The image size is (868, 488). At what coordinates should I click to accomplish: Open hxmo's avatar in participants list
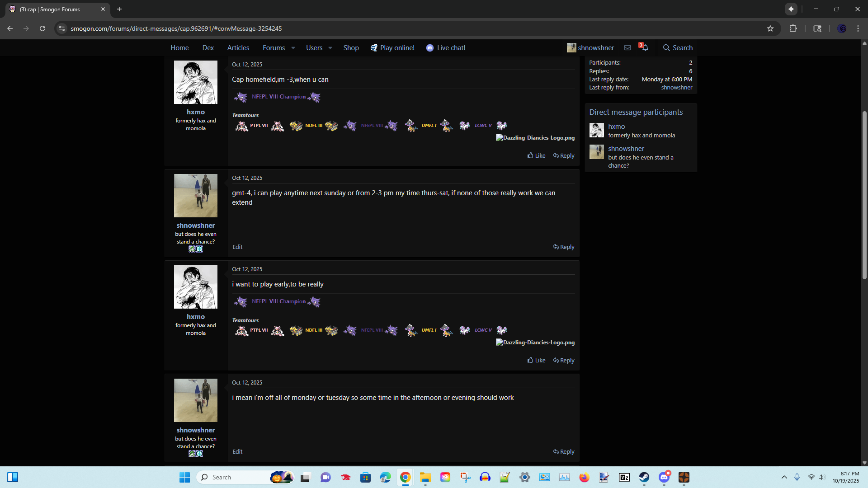pos(596,130)
